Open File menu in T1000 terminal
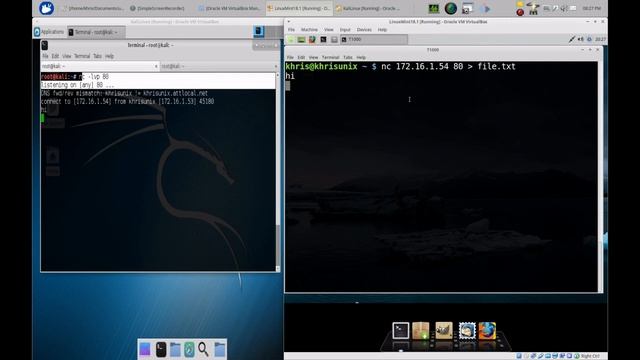Image resolution: width=640 pixels, height=360 pixels. pos(290,58)
